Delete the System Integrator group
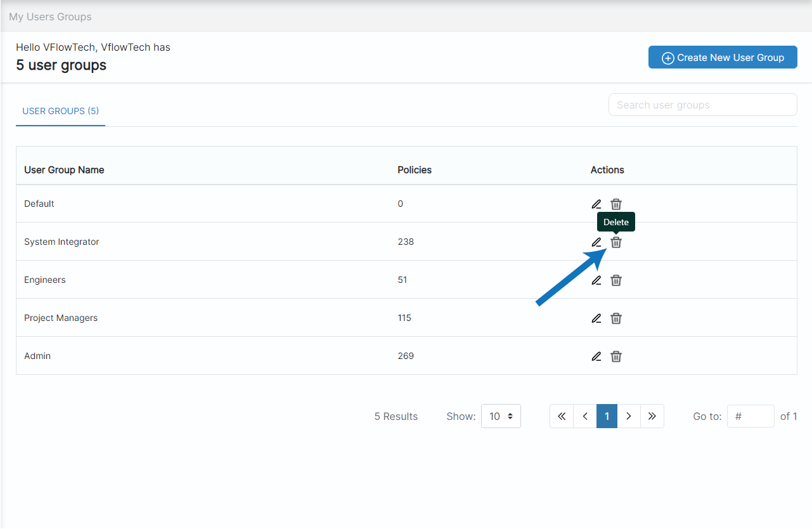Image resolution: width=812 pixels, height=529 pixels. (x=615, y=242)
